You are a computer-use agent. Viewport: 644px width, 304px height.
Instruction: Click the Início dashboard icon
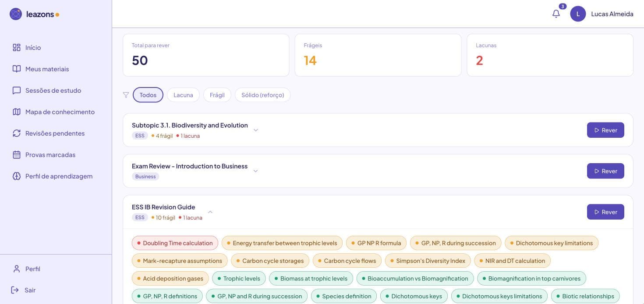click(x=17, y=48)
